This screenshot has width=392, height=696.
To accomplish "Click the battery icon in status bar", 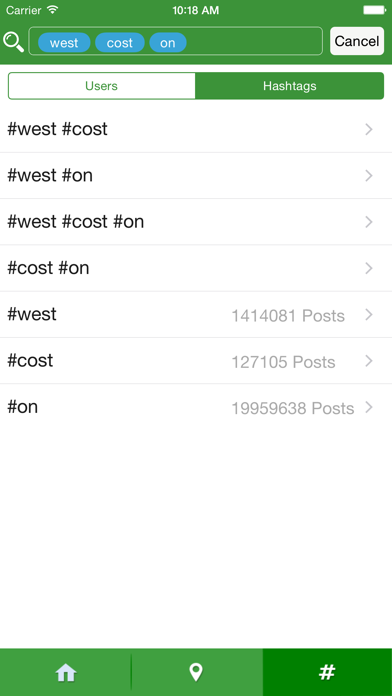I will 374,10.
